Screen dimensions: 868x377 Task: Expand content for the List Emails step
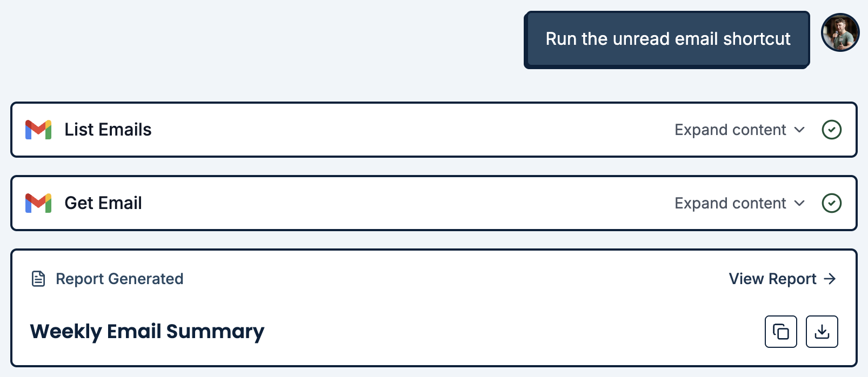[x=730, y=130]
